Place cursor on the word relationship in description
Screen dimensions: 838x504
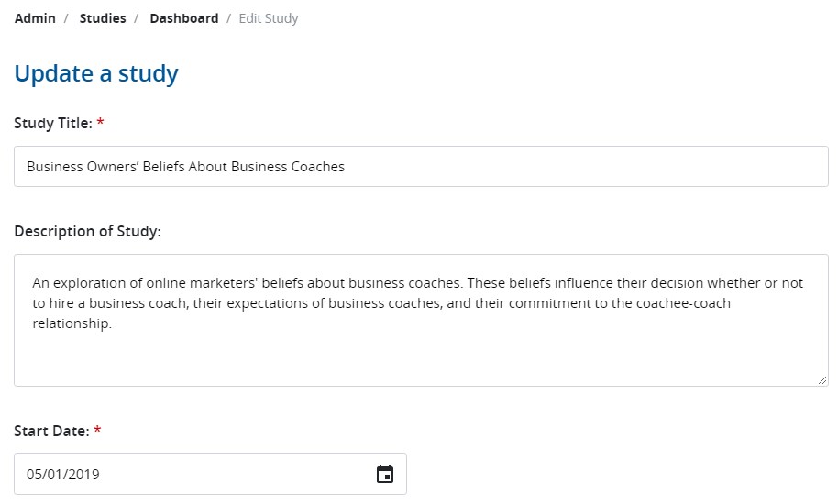pos(71,323)
